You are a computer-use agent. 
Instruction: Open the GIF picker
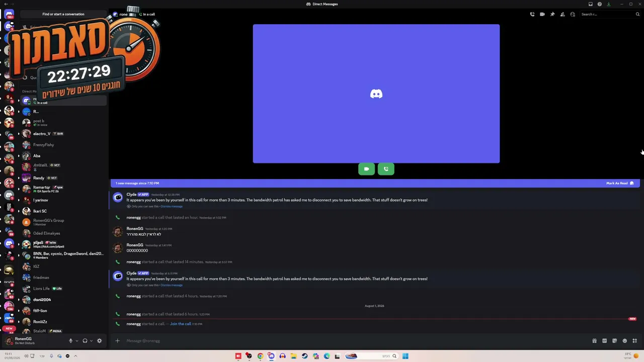click(604, 341)
